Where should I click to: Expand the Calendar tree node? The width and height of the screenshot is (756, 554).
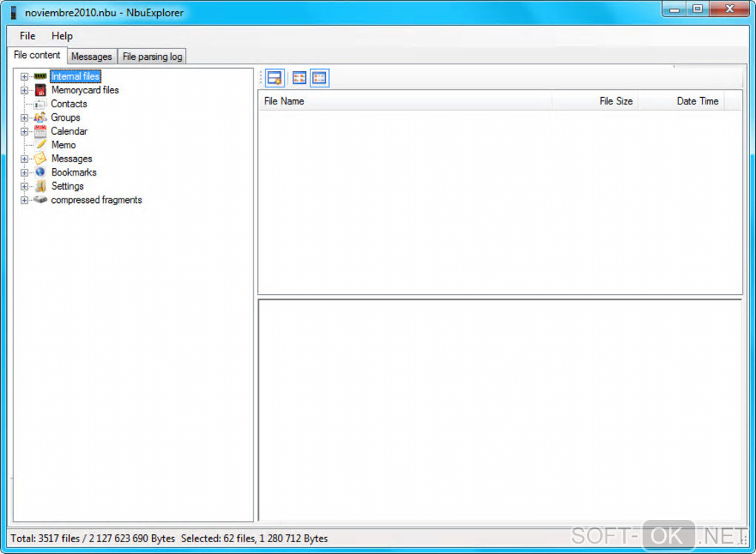(x=24, y=132)
